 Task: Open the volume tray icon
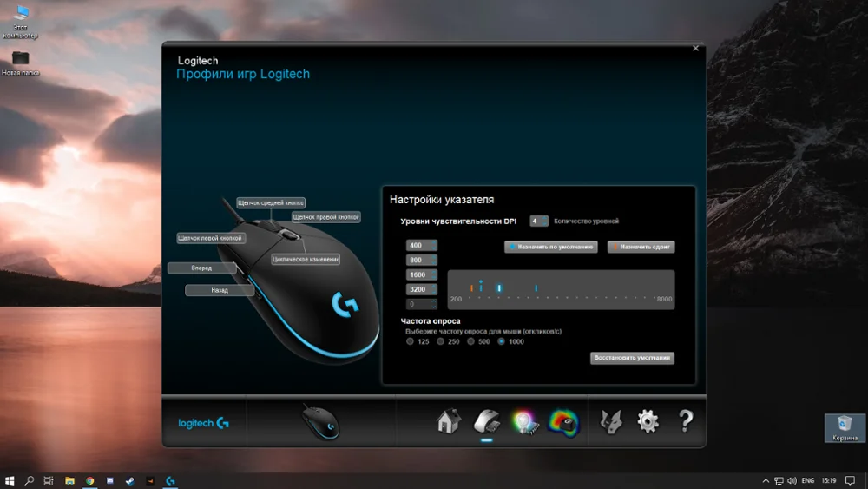point(792,480)
